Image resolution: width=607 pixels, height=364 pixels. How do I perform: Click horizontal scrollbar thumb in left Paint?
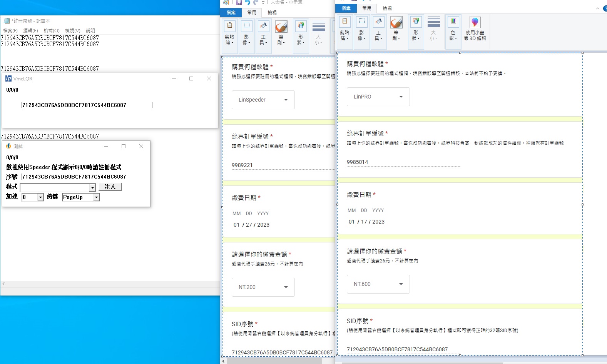click(274, 361)
